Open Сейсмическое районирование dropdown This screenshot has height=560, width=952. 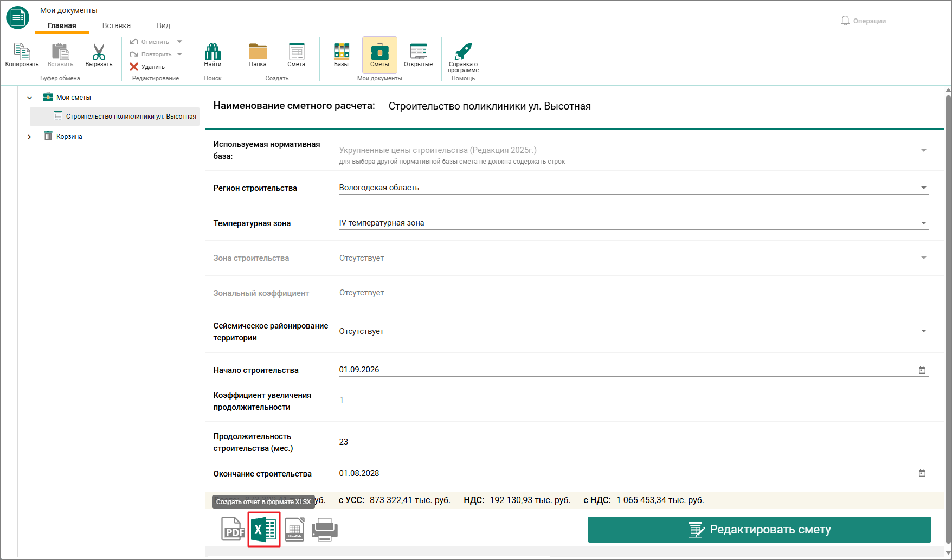[924, 331]
